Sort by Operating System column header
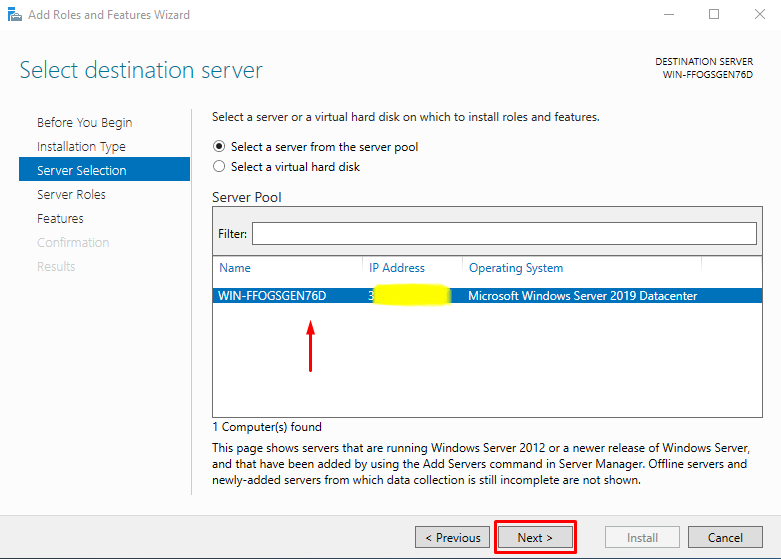Screen dimensions: 781x559 (x=516, y=268)
